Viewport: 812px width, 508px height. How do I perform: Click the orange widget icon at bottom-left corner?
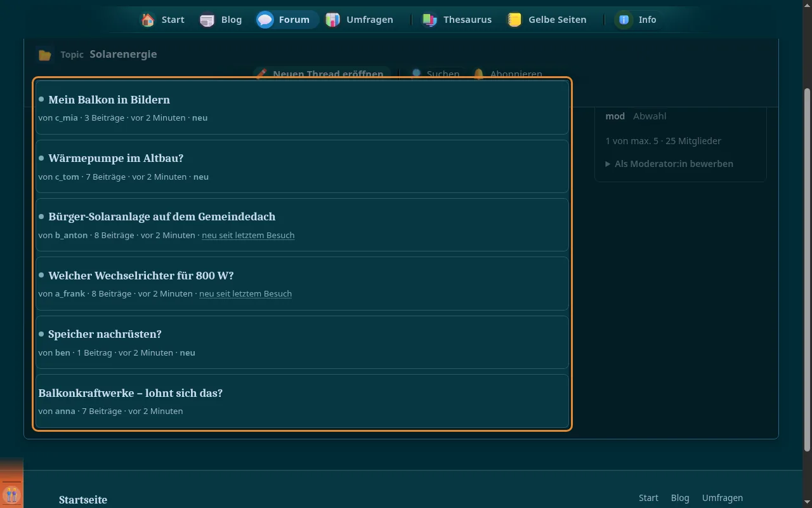pos(11,493)
